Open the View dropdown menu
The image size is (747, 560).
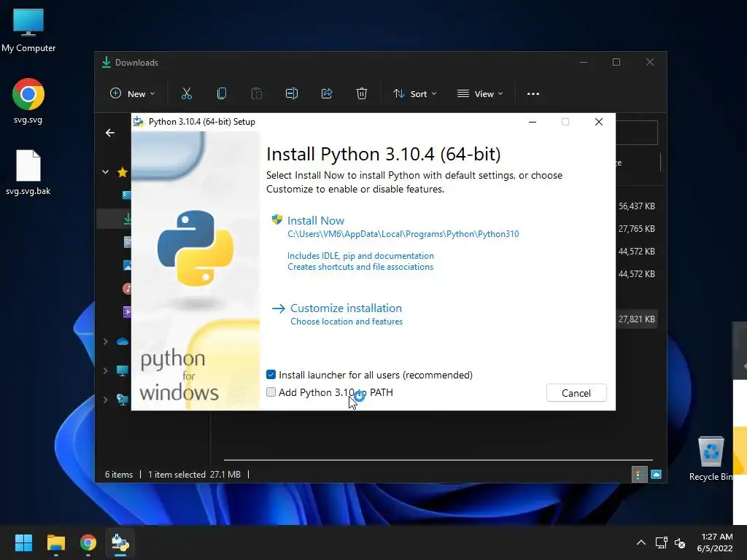click(480, 94)
